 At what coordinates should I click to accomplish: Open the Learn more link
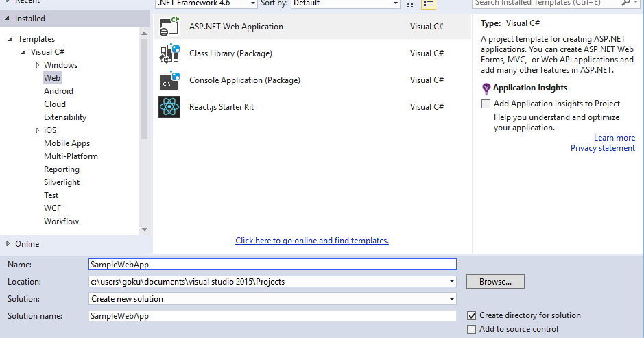click(x=615, y=138)
